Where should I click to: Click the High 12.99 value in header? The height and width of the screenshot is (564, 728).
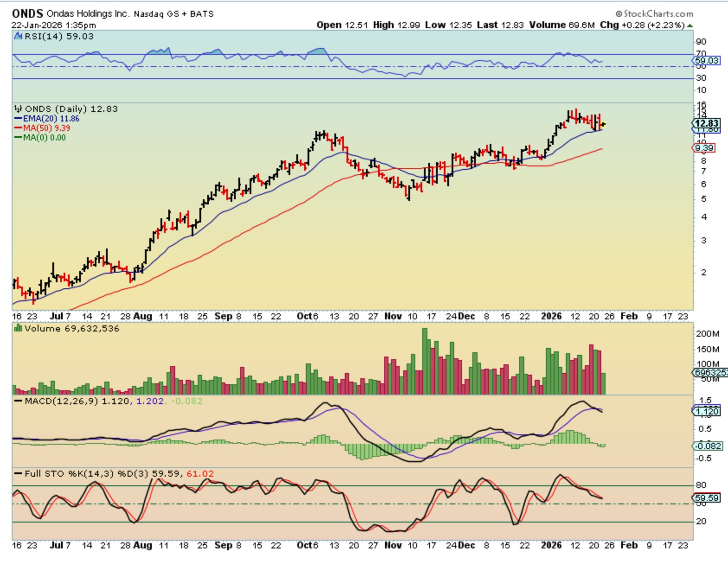click(x=397, y=25)
